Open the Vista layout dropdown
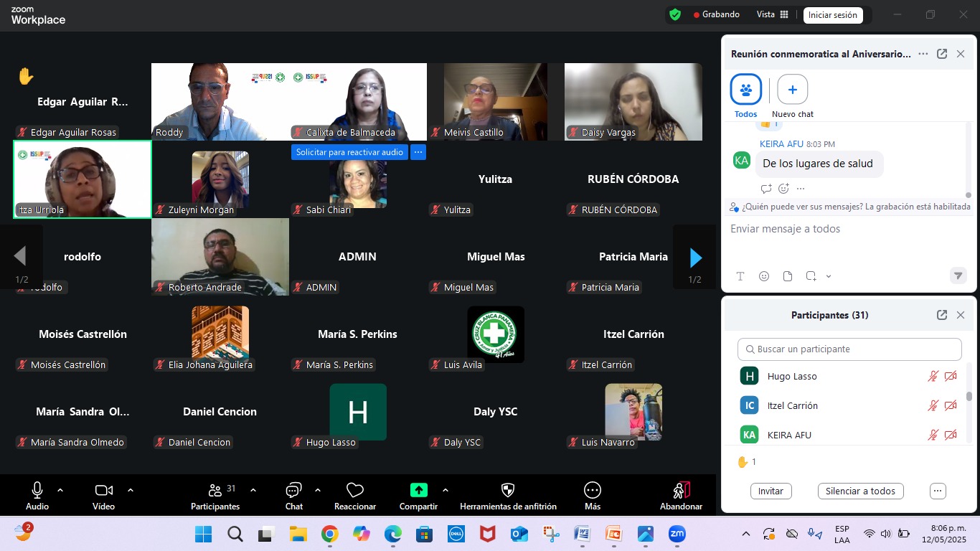 tap(773, 14)
